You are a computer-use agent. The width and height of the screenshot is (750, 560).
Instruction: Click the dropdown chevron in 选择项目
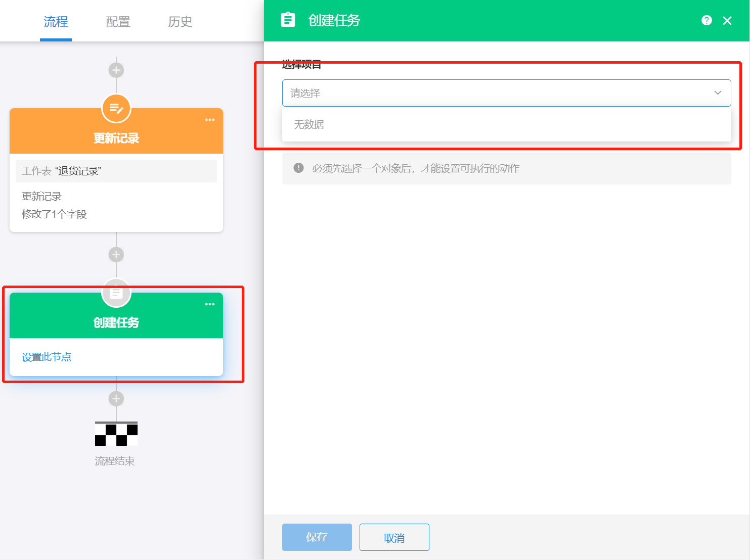(x=718, y=92)
